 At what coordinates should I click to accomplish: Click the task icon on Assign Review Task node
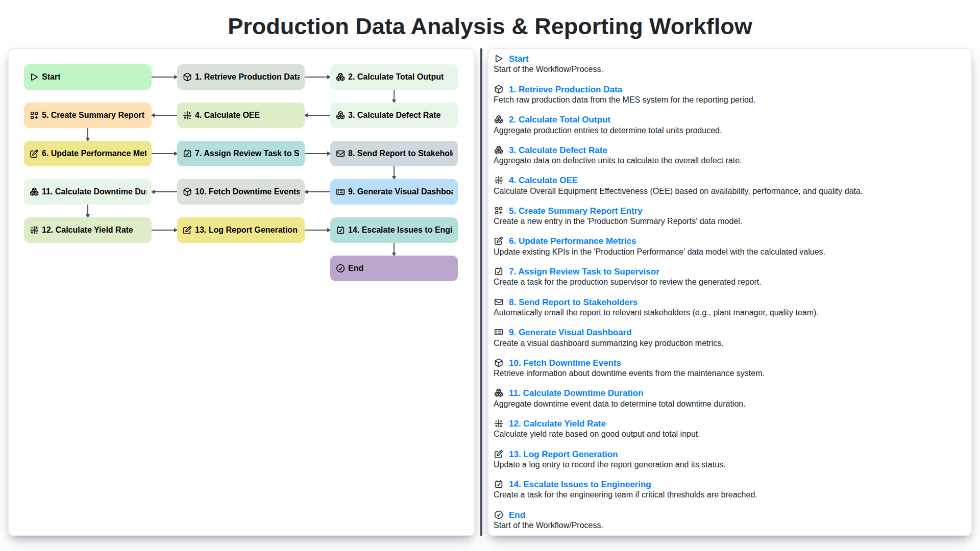point(187,153)
